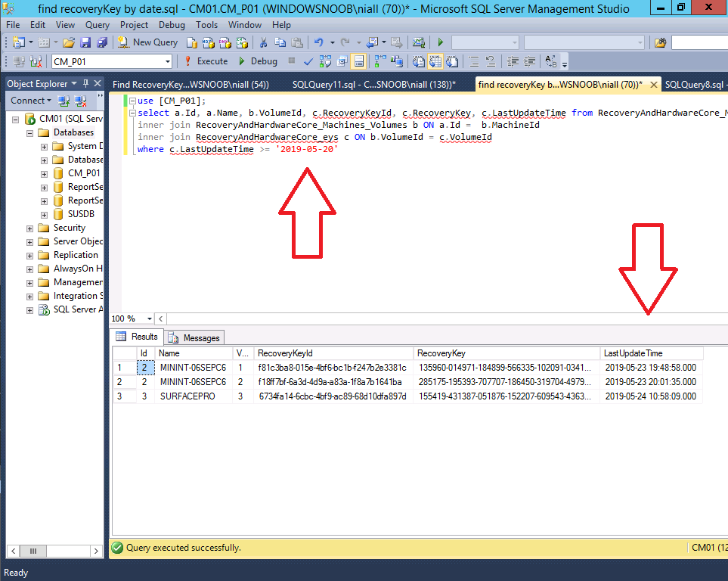The height and width of the screenshot is (581, 728).
Task: Start the Debug button
Action: pos(258,61)
